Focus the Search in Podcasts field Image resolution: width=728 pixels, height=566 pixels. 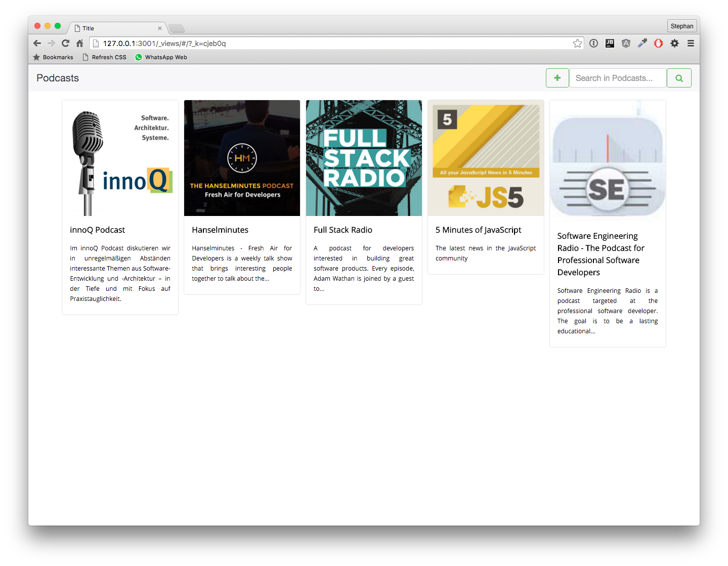(x=618, y=78)
